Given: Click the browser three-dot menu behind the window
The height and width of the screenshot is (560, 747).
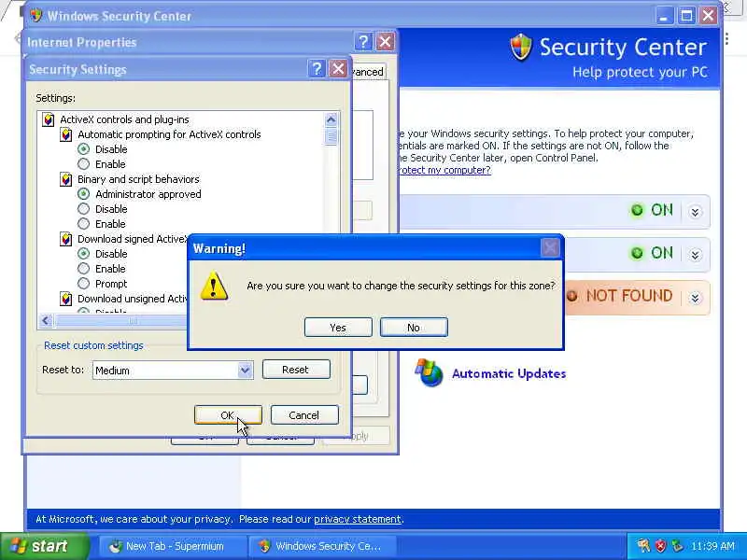Looking at the screenshot, I should click(727, 38).
